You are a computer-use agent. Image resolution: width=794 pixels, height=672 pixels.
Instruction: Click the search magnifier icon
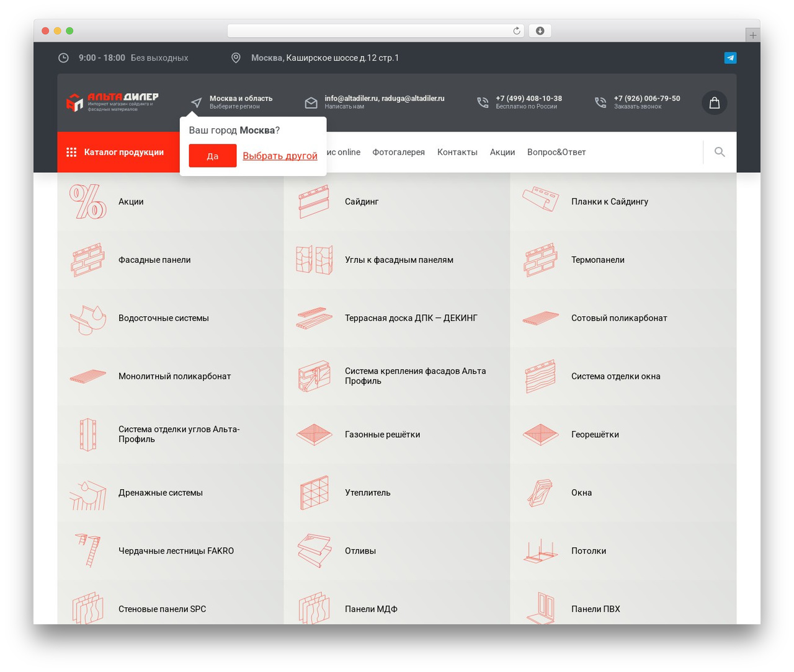coord(720,152)
